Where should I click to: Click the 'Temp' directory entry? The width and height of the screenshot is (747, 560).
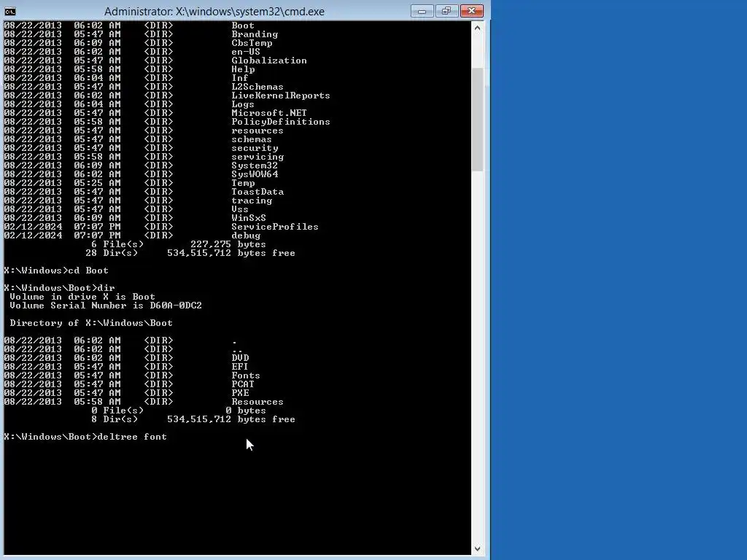[x=243, y=183]
